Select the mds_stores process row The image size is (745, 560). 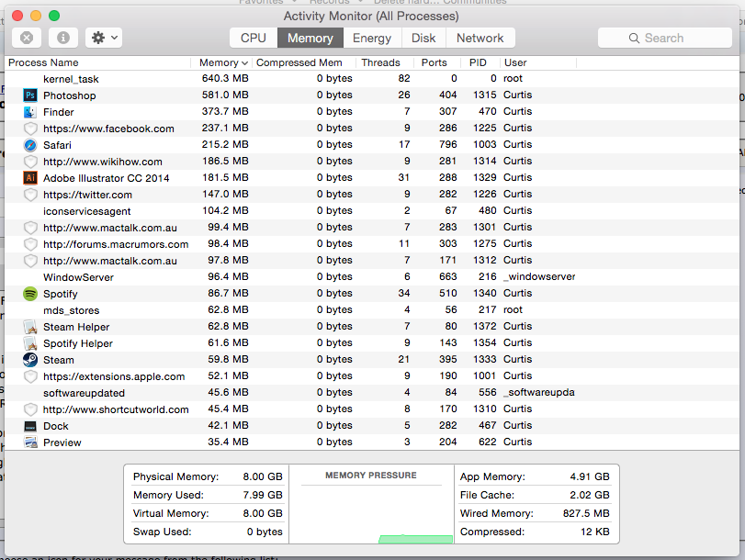pyautogui.click(x=372, y=310)
